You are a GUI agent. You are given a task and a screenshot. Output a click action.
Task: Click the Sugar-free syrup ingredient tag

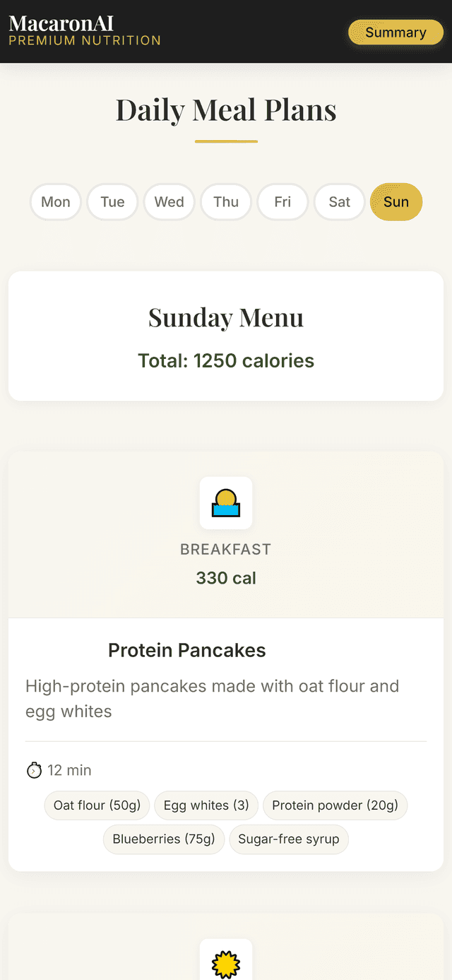(x=288, y=839)
